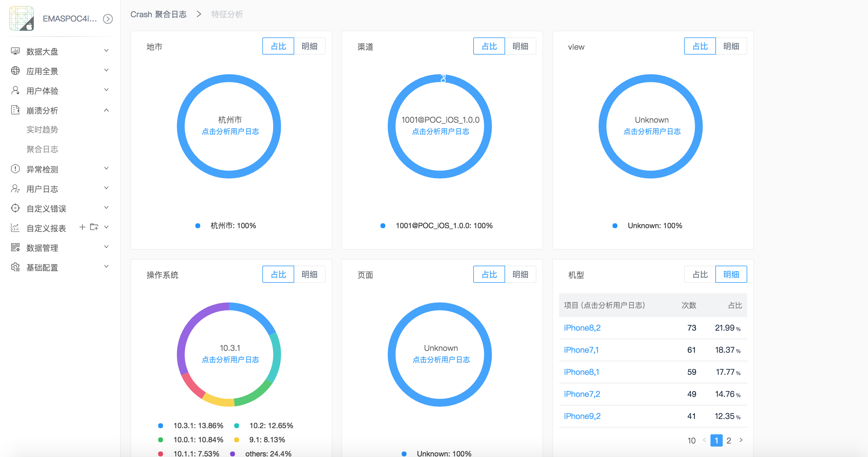Click the add-folder icon beside 自定义报表
This screenshot has height=457, width=868.
[x=94, y=227]
